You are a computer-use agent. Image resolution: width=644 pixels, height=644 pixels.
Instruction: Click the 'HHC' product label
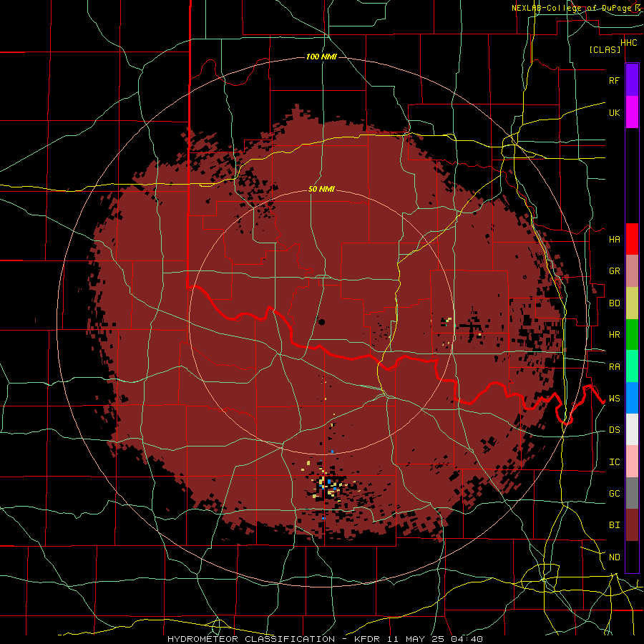(x=628, y=43)
